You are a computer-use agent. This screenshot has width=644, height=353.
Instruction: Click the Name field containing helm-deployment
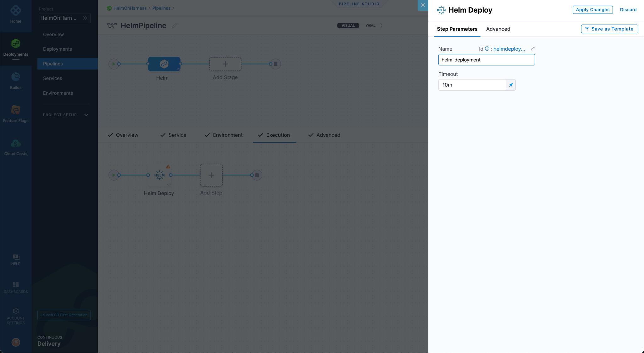pos(486,60)
